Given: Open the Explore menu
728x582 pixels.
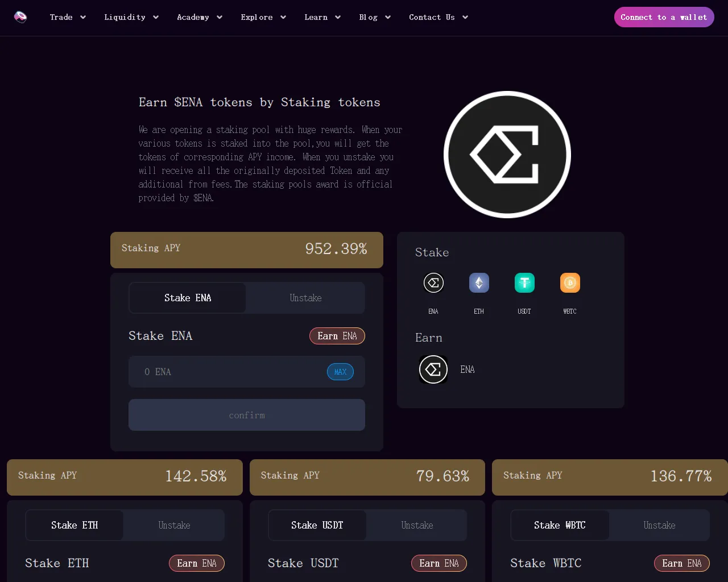Looking at the screenshot, I should coord(257,17).
